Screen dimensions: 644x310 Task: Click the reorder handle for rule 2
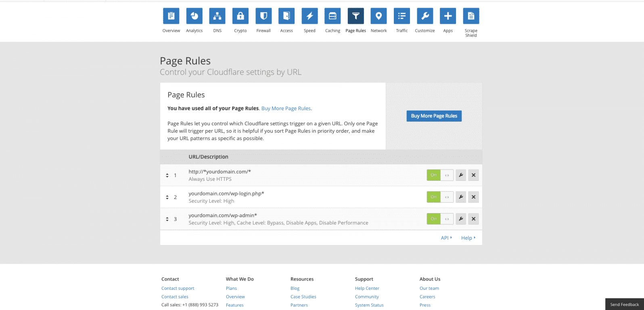(x=167, y=197)
